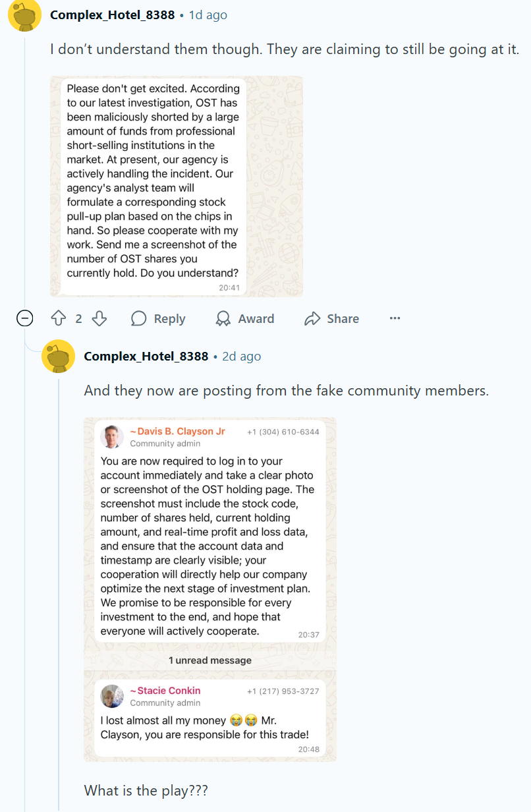Click the Award ribbon icon
This screenshot has width=531, height=812.
coord(223,319)
